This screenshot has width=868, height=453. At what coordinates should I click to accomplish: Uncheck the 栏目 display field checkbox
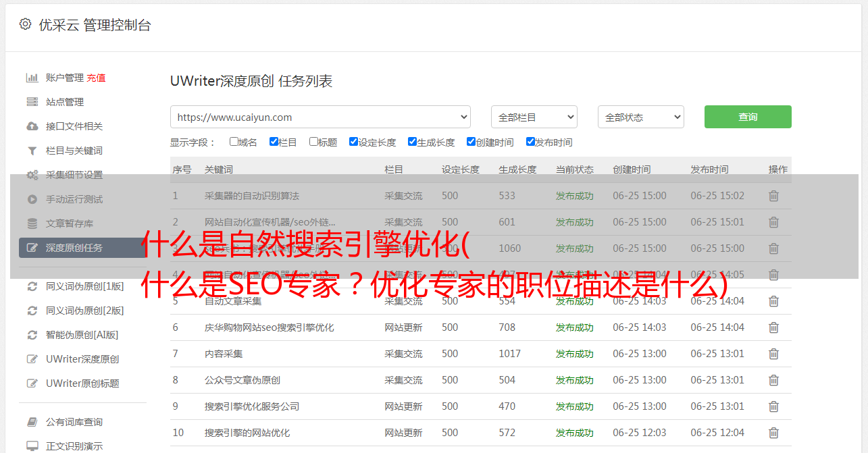pos(274,142)
